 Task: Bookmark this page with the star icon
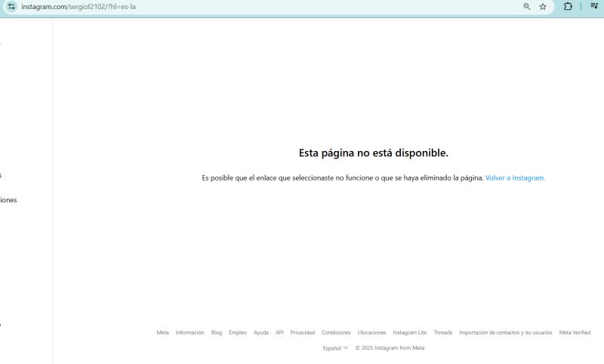click(543, 7)
